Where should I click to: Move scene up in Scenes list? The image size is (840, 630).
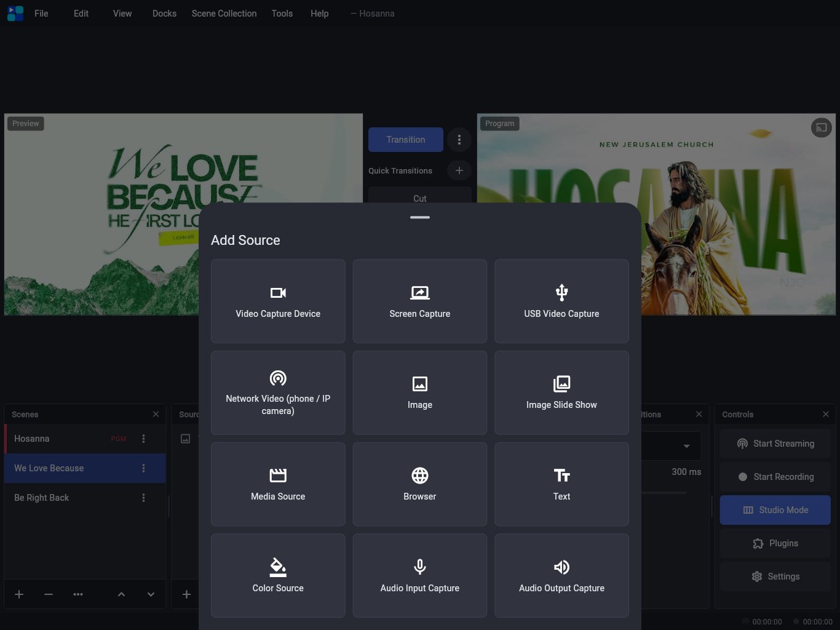[121, 594]
